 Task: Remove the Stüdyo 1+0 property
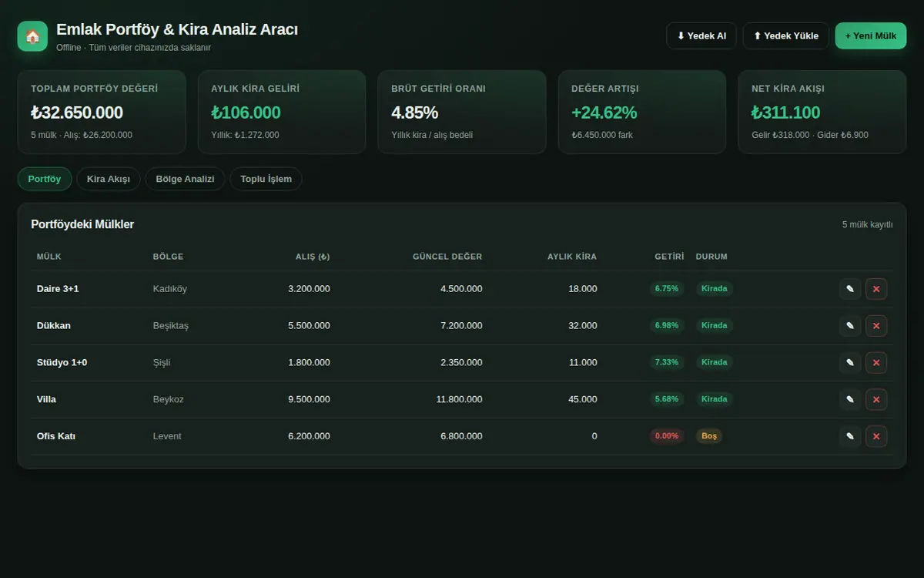pyautogui.click(x=876, y=362)
